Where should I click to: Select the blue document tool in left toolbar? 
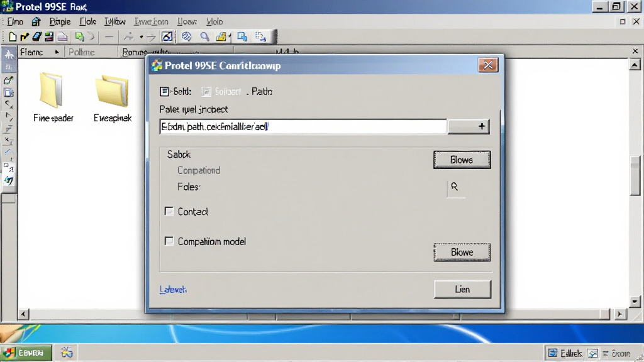point(9,93)
